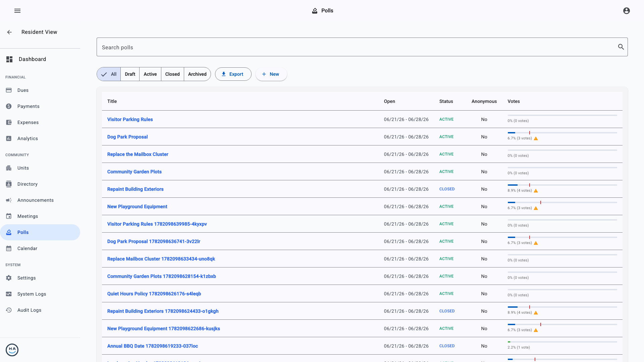The width and height of the screenshot is (644, 362).
Task: Click the Meetings calendar icon
Action: tap(9, 216)
